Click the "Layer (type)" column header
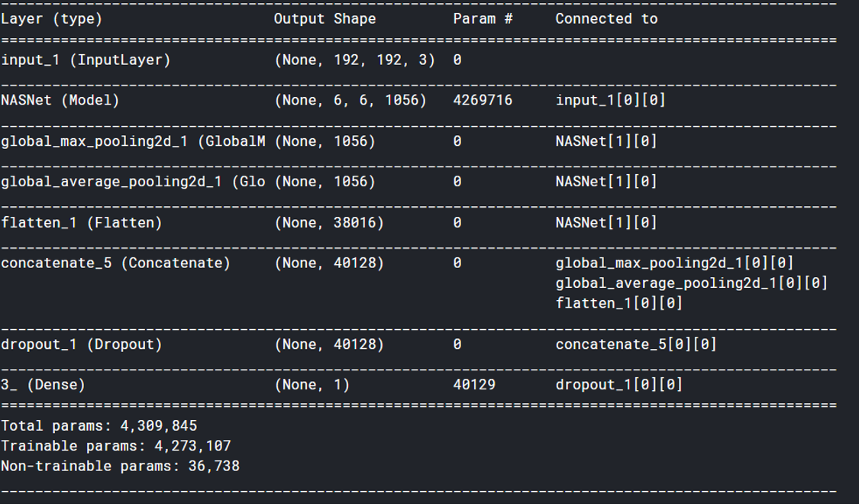The width and height of the screenshot is (859, 504). [x=51, y=19]
